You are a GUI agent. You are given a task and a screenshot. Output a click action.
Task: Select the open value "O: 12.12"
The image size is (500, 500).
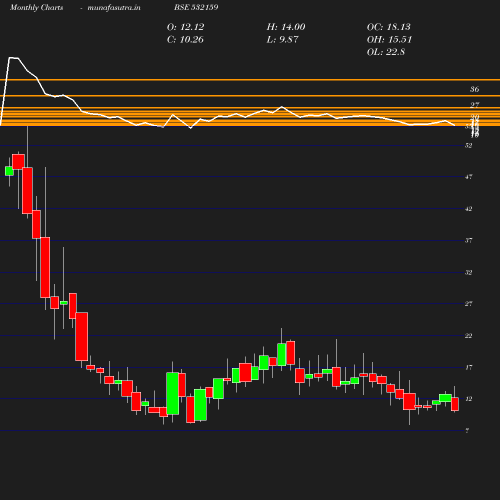(185, 27)
